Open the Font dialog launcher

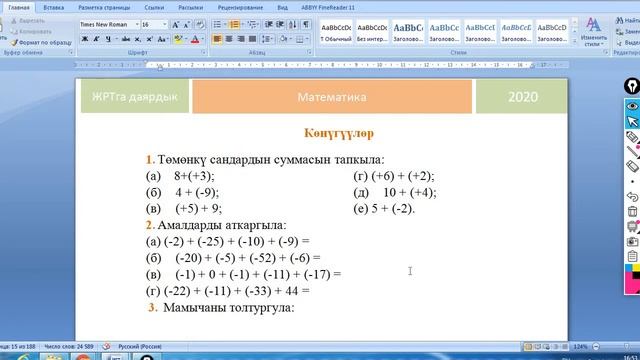click(203, 53)
